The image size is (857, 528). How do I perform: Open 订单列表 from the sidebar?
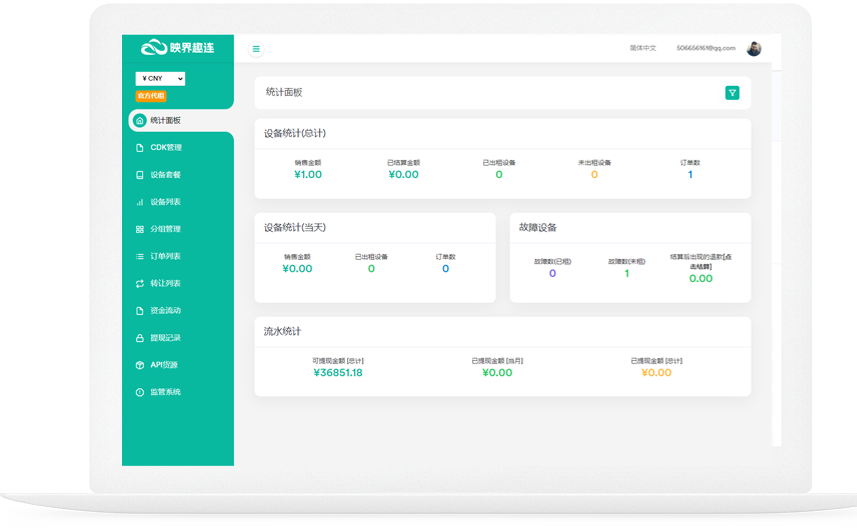165,256
